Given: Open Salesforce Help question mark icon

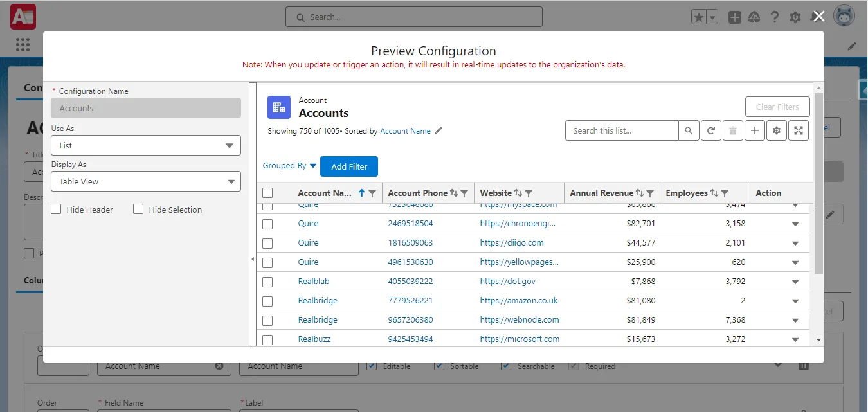Looking at the screenshot, I should 774,17.
